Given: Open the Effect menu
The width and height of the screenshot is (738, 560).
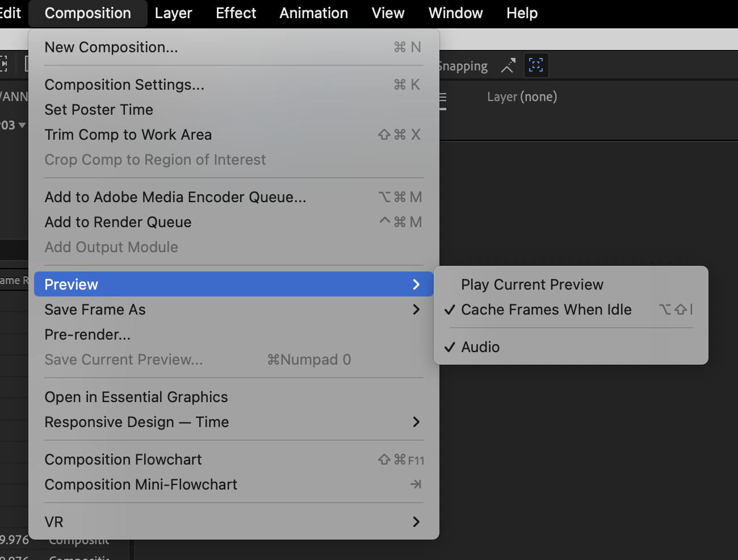Looking at the screenshot, I should 236,12.
